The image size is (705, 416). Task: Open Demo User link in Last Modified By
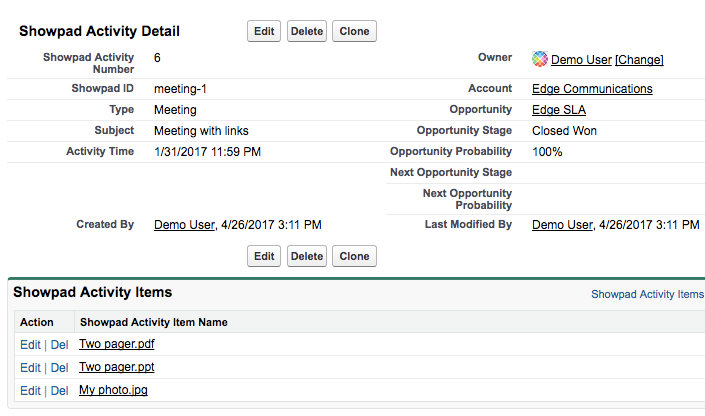click(x=562, y=224)
